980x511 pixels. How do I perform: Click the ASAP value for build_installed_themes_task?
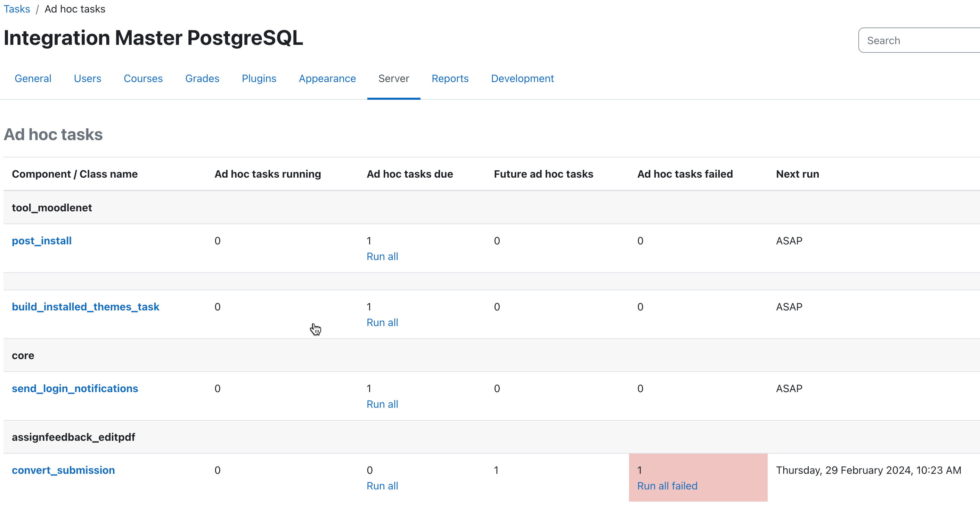click(x=789, y=307)
